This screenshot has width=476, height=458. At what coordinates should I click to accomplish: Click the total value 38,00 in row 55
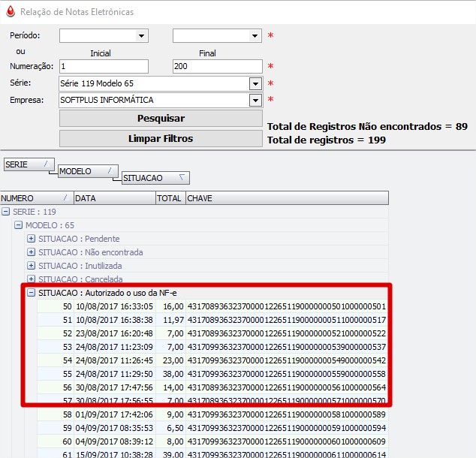[173, 374]
